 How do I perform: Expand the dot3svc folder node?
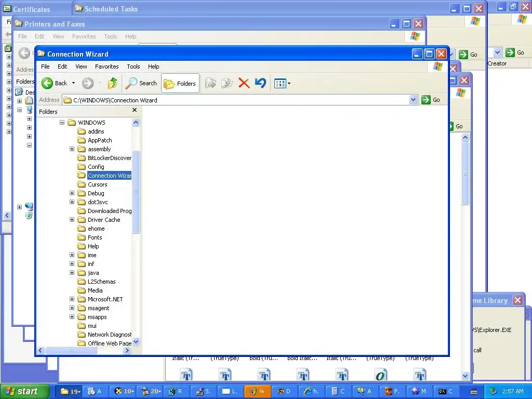[x=72, y=202]
